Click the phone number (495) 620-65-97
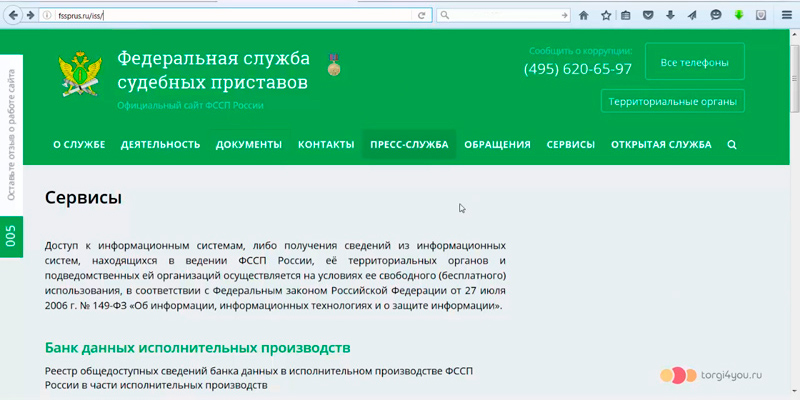Screen dimensions: 800x400 click(578, 69)
